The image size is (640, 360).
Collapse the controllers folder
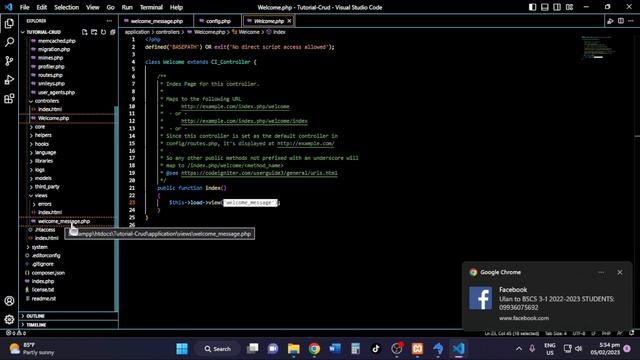(46, 101)
